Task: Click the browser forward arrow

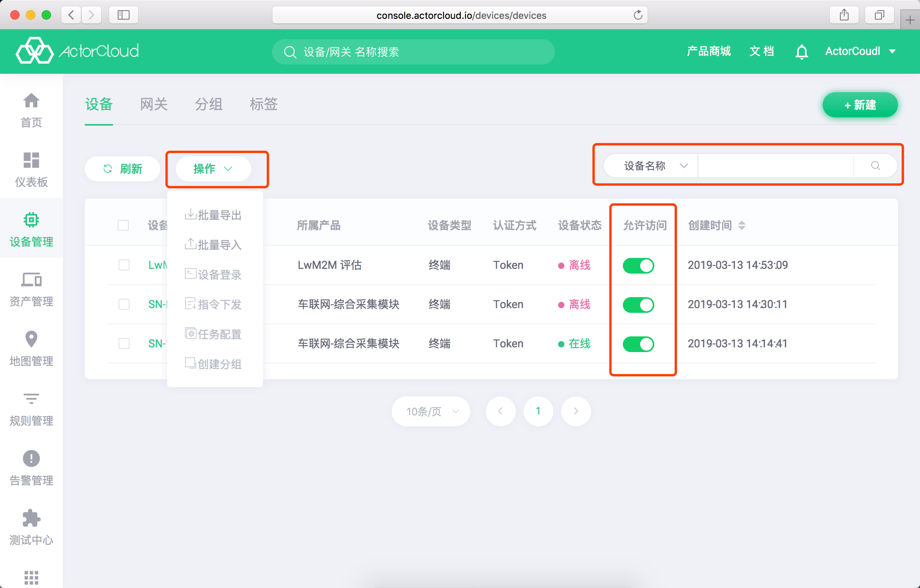Action: (91, 15)
